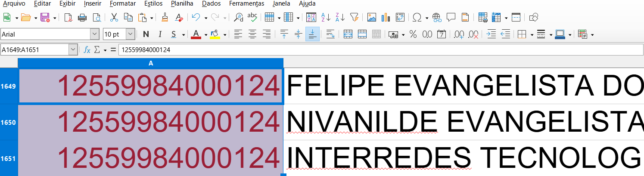
Task: Click Format as Percent icon
Action: point(413,34)
